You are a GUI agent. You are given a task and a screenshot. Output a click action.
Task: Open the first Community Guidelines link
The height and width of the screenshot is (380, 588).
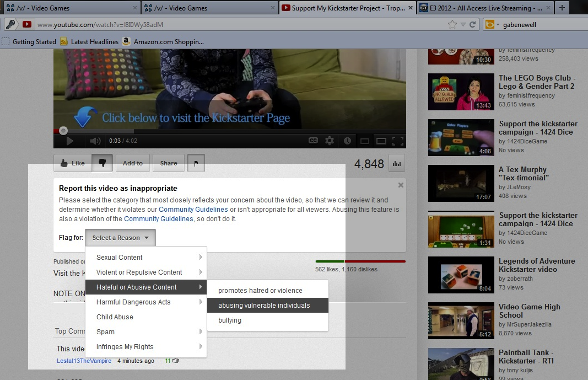point(193,210)
